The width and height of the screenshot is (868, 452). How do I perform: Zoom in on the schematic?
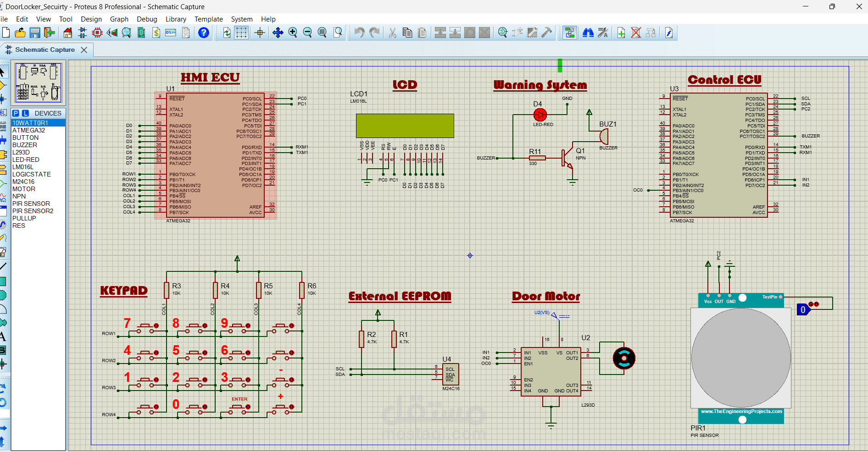pos(293,33)
